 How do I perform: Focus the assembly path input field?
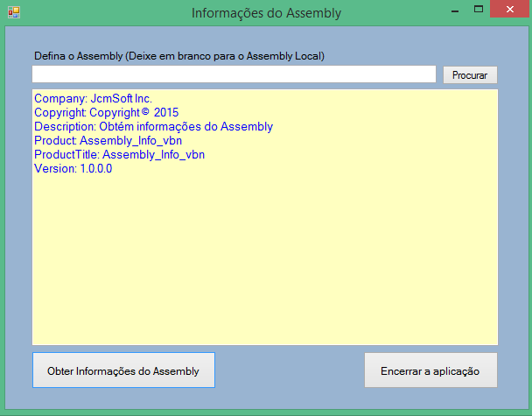pos(234,74)
